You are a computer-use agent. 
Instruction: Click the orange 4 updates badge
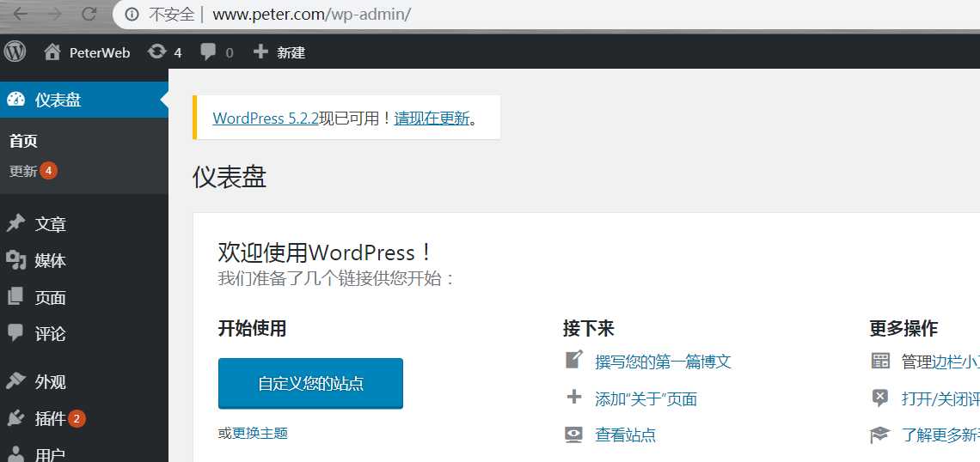point(49,170)
